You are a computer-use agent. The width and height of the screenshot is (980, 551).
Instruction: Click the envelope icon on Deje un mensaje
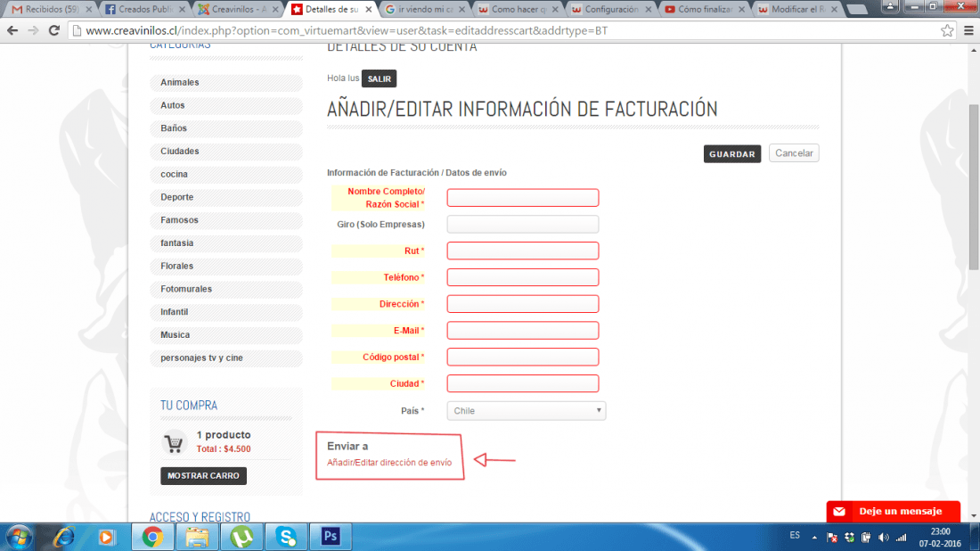coord(839,512)
